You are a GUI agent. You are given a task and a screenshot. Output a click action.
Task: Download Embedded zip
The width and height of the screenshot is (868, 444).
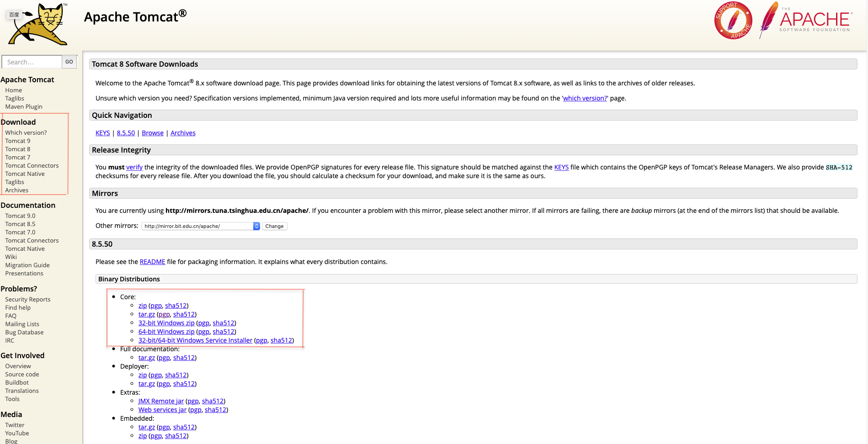tap(143, 436)
